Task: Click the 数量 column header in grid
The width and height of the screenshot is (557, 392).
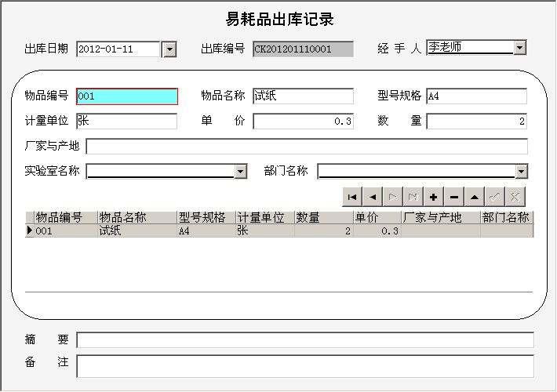Action: tap(324, 217)
